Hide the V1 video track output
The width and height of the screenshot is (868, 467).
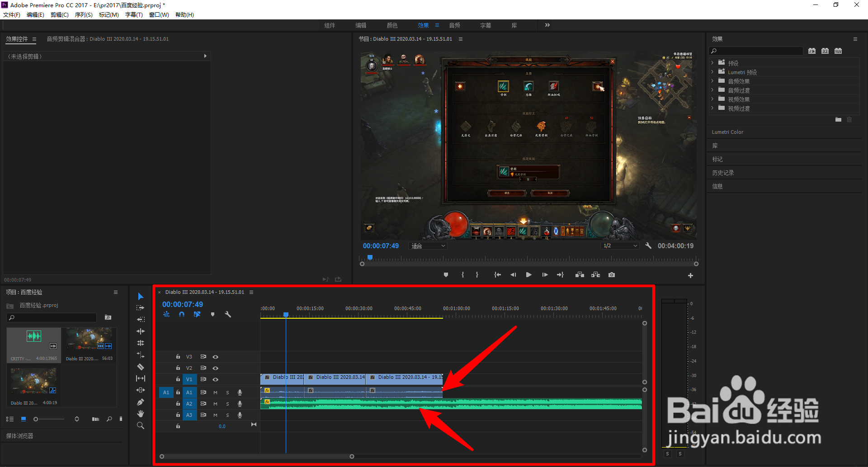click(x=216, y=379)
